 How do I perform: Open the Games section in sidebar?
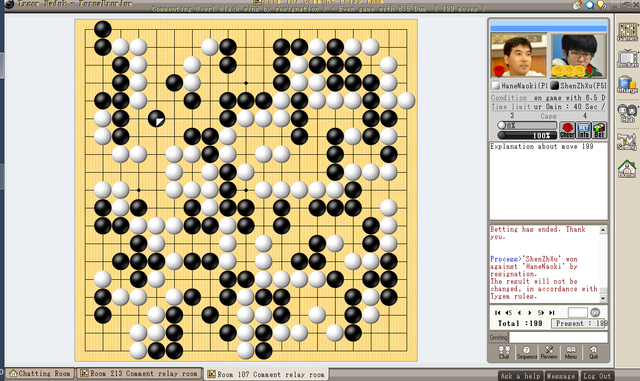click(627, 32)
